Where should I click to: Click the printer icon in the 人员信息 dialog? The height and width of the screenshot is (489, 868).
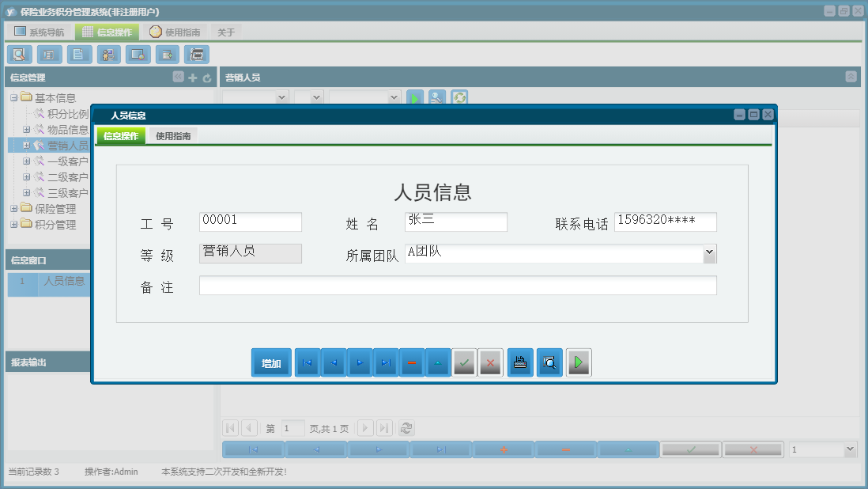click(519, 362)
